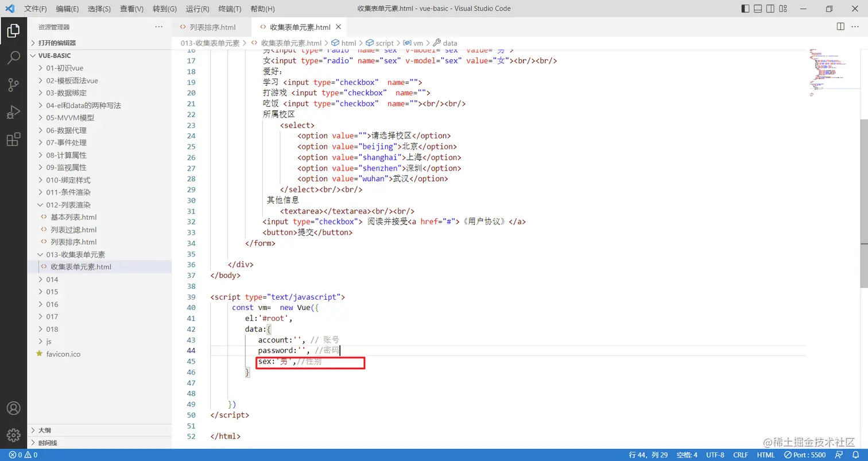868x461 pixels.
Task: Open the 查看(V) menu
Action: click(x=132, y=9)
